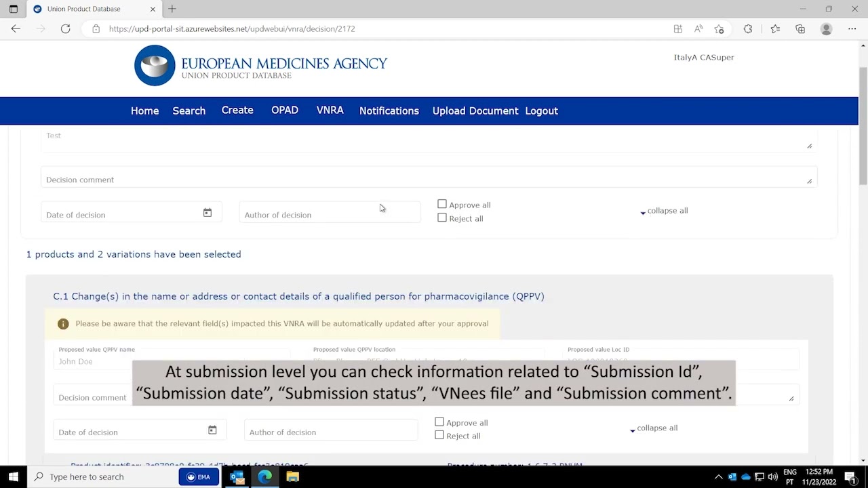868x488 pixels.
Task: Open the volume control in the system tray
Action: (773, 476)
